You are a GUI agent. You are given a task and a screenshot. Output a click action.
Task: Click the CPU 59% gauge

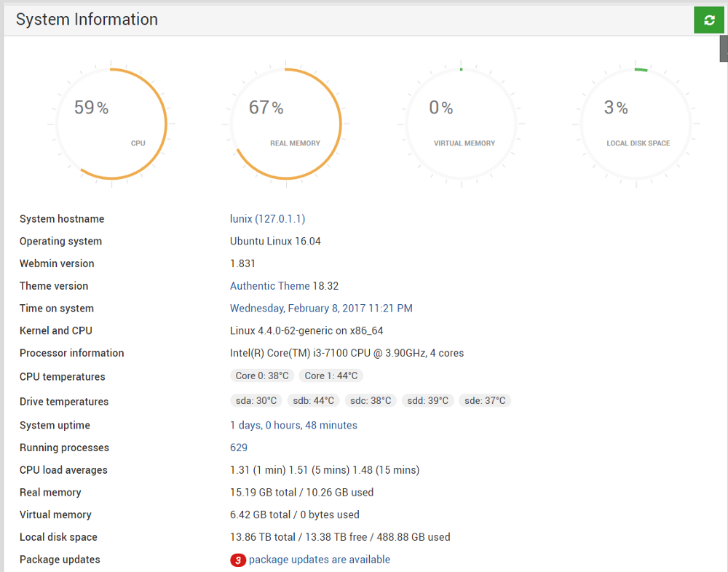pyautogui.click(x=111, y=124)
